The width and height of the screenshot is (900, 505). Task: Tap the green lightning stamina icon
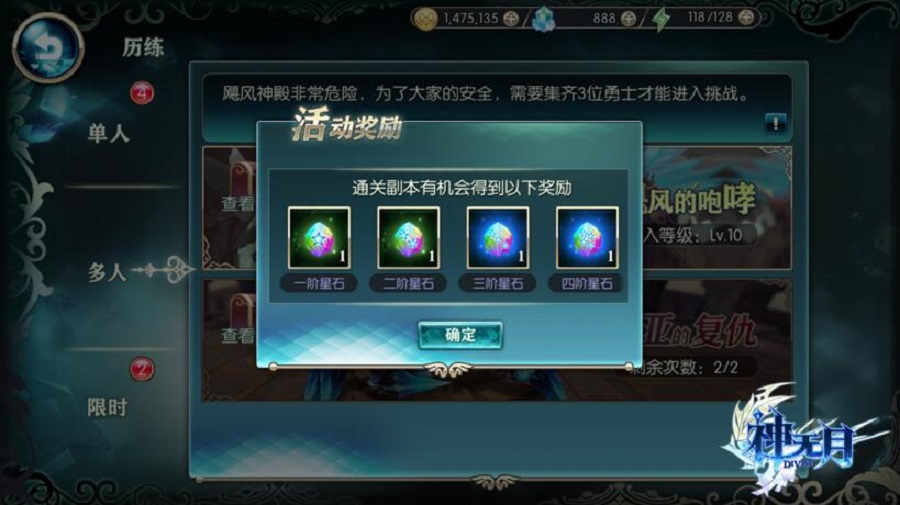coord(661,20)
